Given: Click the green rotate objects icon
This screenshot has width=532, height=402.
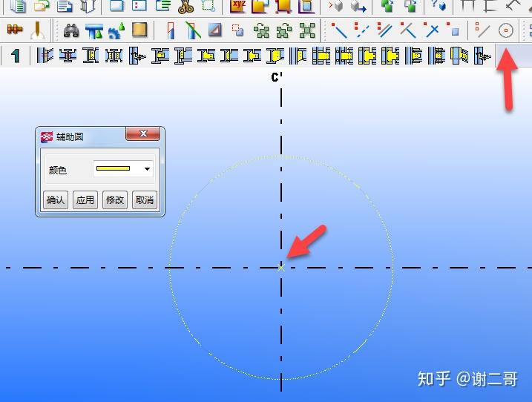Looking at the screenshot, I should 261,30.
